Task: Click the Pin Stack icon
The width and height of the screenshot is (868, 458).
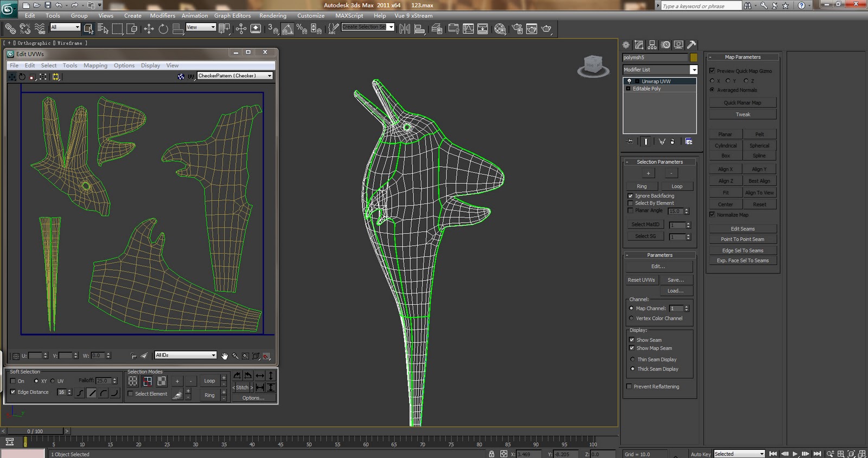Action: pos(630,142)
